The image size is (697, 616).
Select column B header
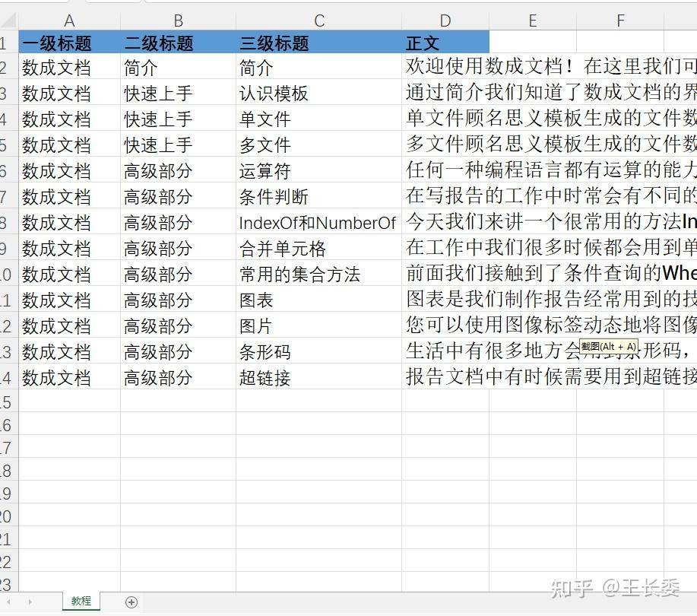coord(178,21)
